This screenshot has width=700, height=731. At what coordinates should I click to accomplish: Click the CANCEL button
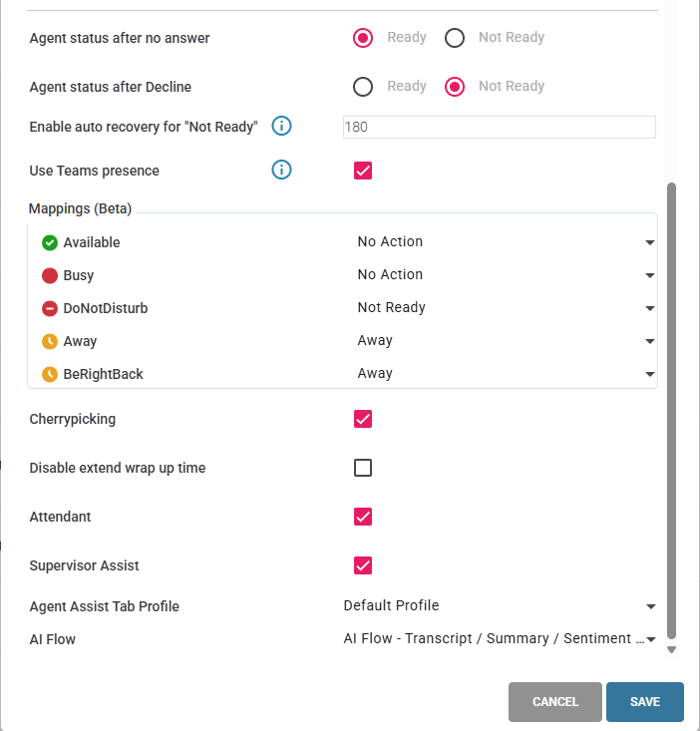click(555, 702)
